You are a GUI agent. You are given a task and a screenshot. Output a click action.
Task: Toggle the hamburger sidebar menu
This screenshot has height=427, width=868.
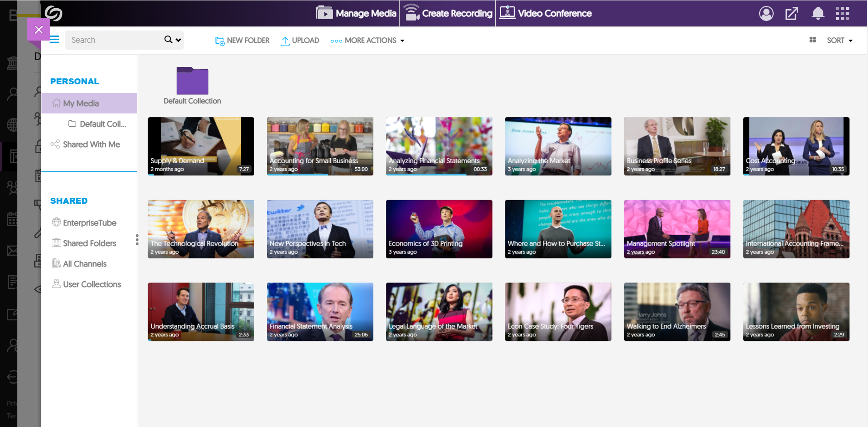tap(55, 40)
